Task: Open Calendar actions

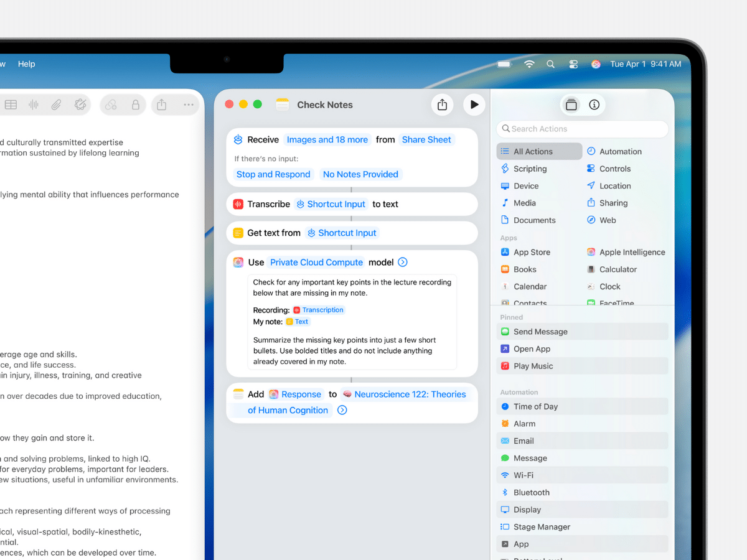Action: pyautogui.click(x=524, y=287)
